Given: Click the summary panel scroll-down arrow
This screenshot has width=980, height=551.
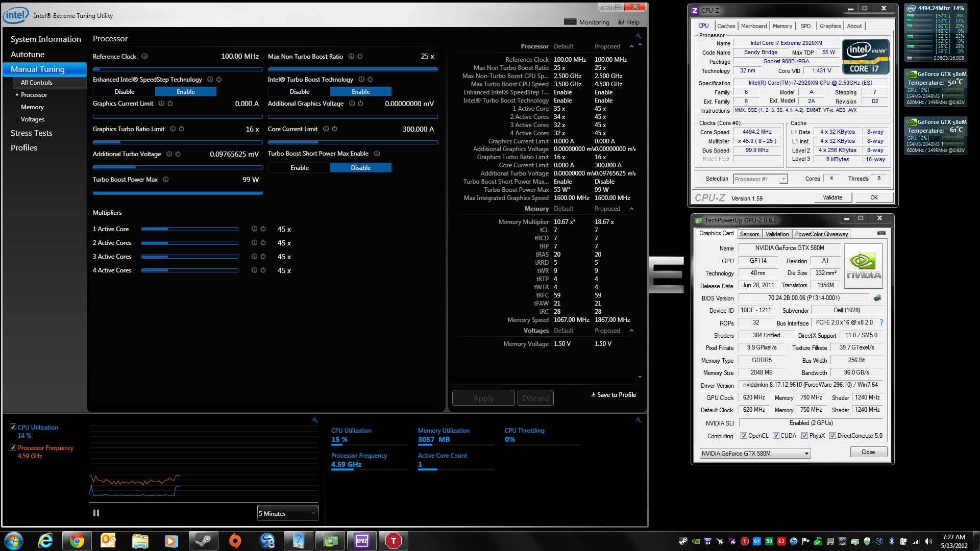Looking at the screenshot, I should [x=640, y=377].
